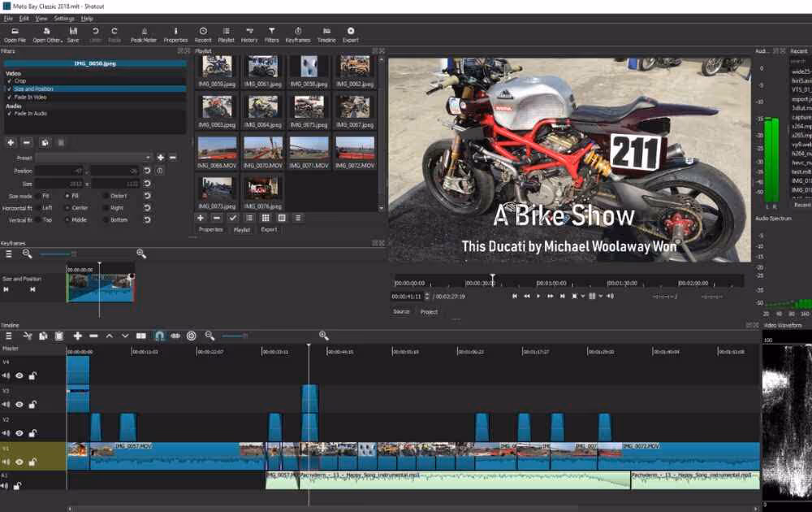
Task: Save preset with the plus beside Preset
Action: click(161, 158)
